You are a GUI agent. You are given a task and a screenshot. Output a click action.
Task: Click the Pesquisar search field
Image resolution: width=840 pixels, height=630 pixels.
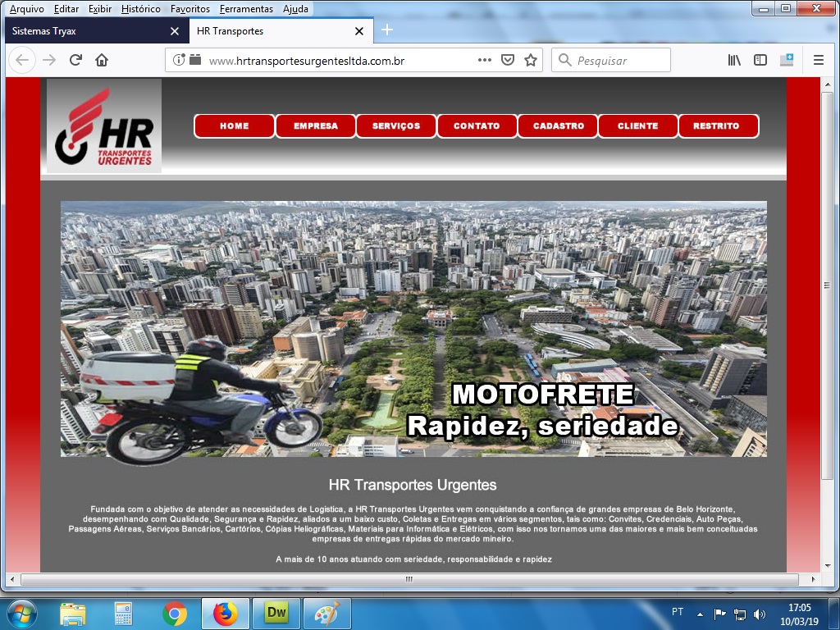(x=619, y=60)
